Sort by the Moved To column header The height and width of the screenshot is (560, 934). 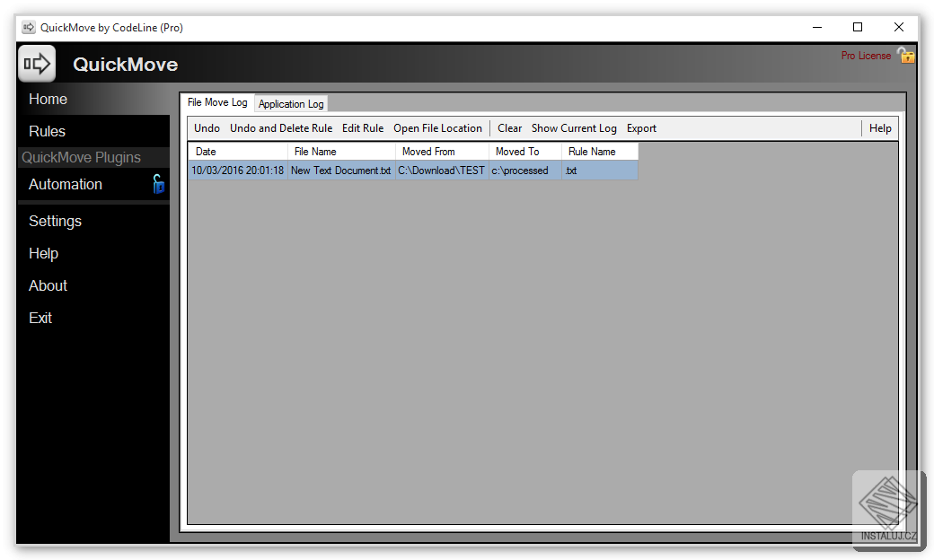coord(525,152)
